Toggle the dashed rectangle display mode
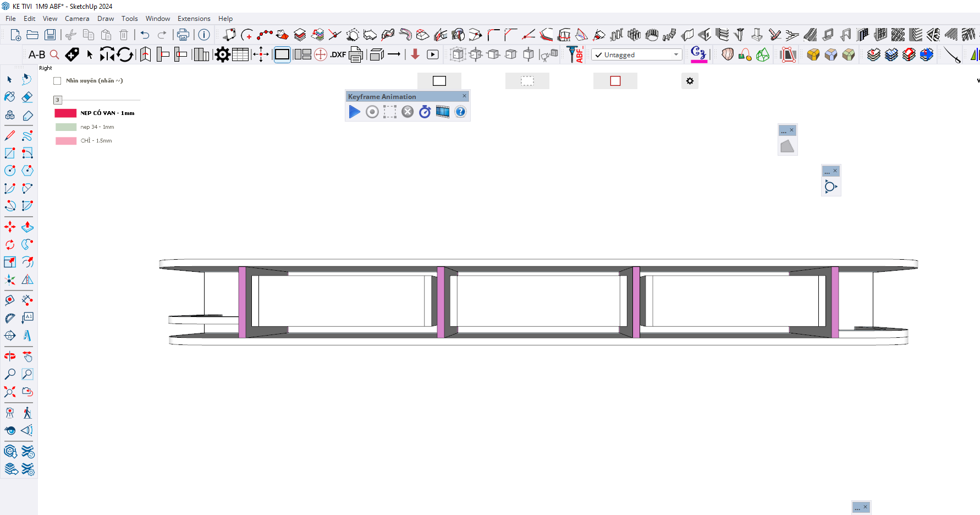Image resolution: width=980 pixels, height=515 pixels. click(x=527, y=81)
